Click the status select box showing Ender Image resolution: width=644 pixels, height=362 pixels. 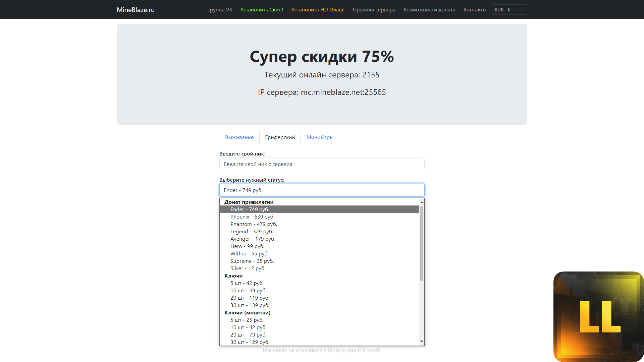click(322, 190)
